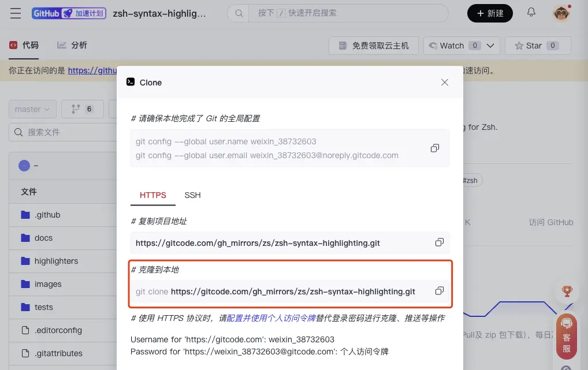Copy the git clone command
The width and height of the screenshot is (588, 370).
click(x=440, y=291)
